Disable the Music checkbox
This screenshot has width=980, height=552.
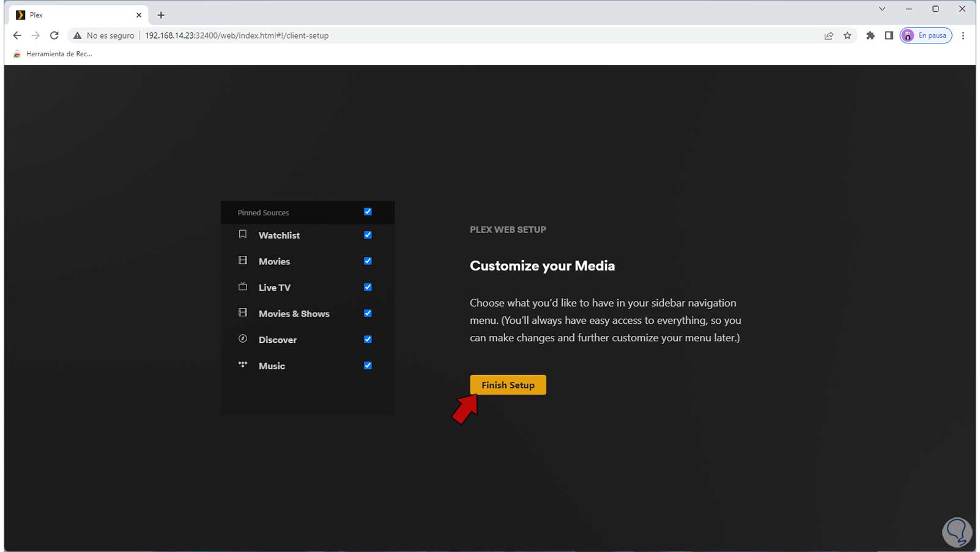coord(368,366)
